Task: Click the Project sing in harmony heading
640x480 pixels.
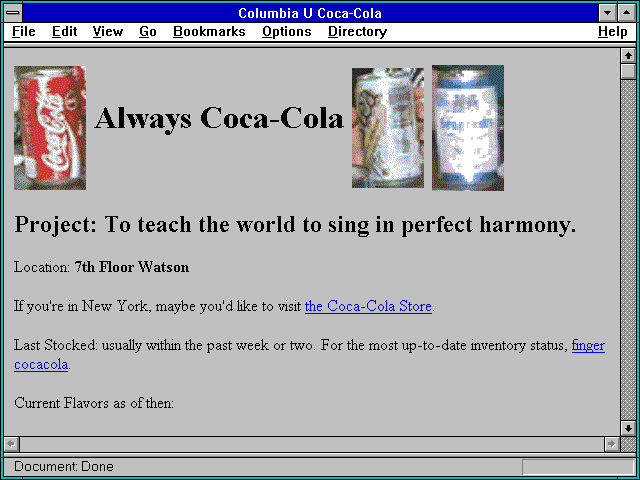Action: 295,225
